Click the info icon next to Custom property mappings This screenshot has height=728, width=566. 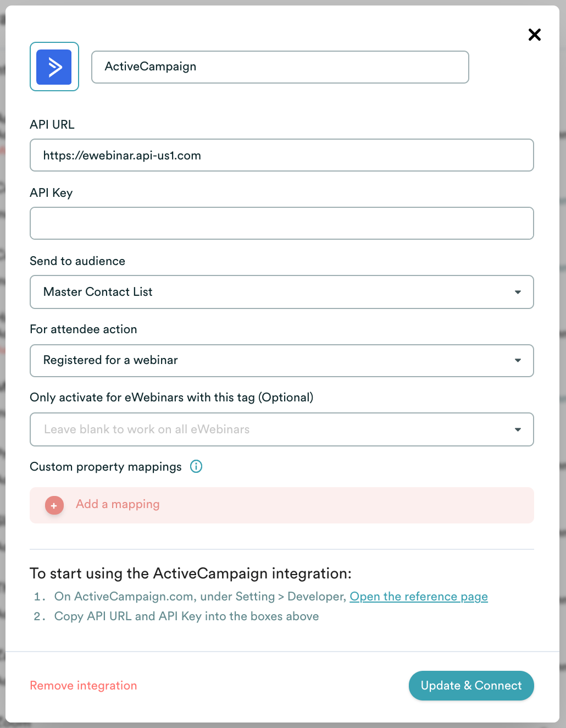(196, 466)
